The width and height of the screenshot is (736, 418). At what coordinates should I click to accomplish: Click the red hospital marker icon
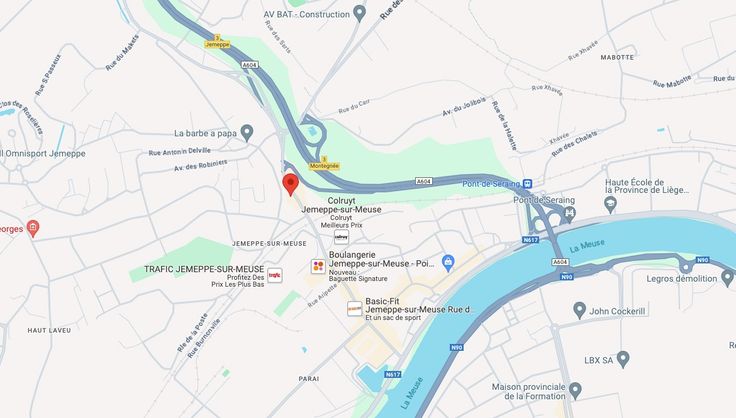click(32, 229)
